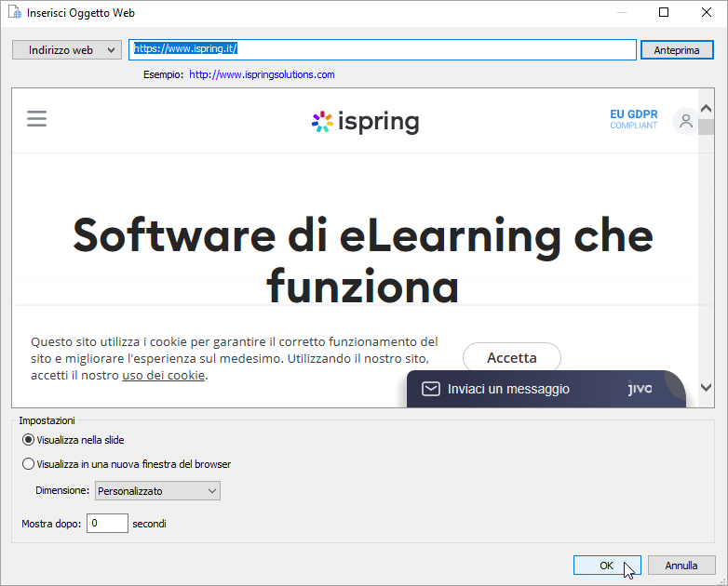Click the Mostra dopo seconds field
The height and width of the screenshot is (586, 728).
(107, 524)
